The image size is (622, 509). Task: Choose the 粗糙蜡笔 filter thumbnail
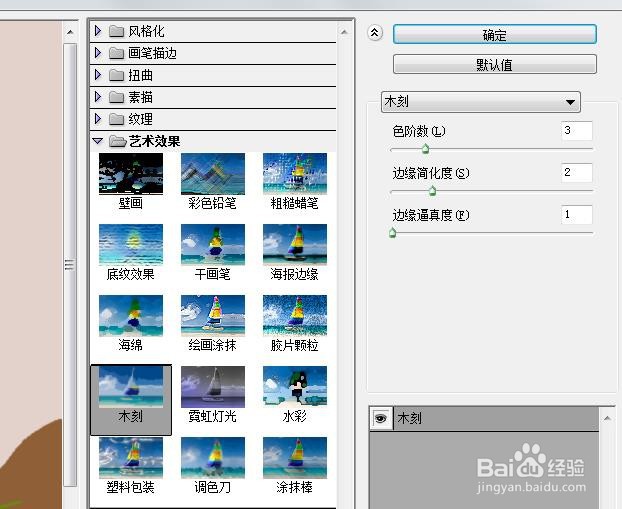coord(295,174)
